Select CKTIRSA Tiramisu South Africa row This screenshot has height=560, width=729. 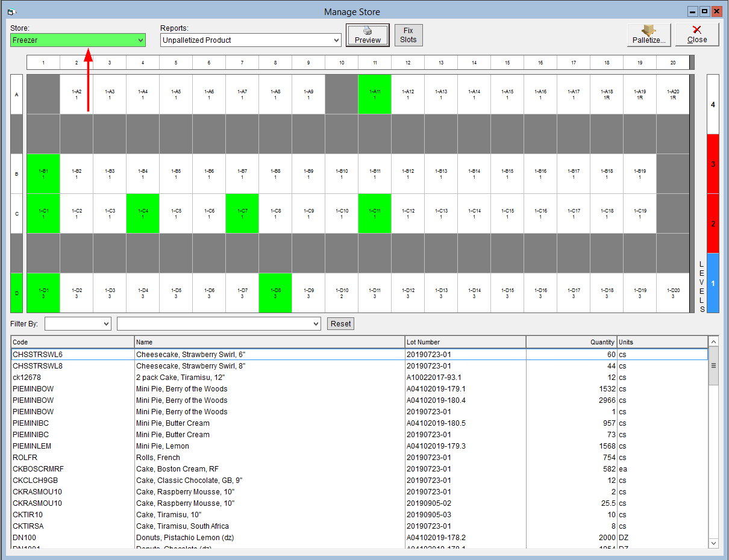(x=360, y=526)
